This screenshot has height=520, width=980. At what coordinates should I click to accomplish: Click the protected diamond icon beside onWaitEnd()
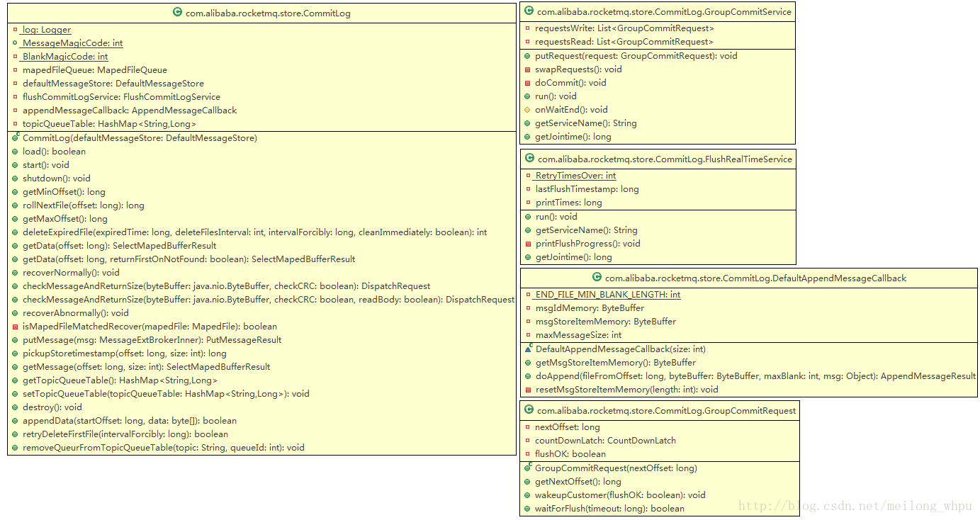[527, 110]
